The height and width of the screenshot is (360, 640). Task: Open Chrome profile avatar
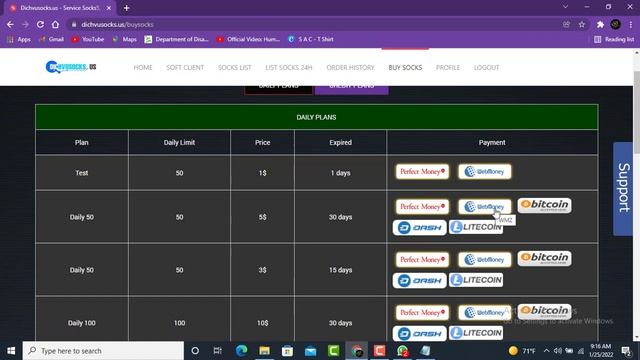616,24
